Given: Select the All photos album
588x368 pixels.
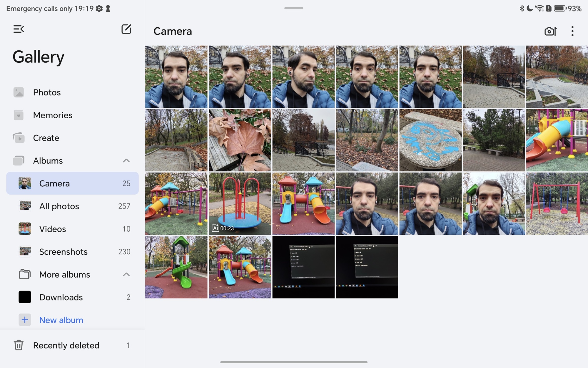Looking at the screenshot, I should click(x=59, y=206).
